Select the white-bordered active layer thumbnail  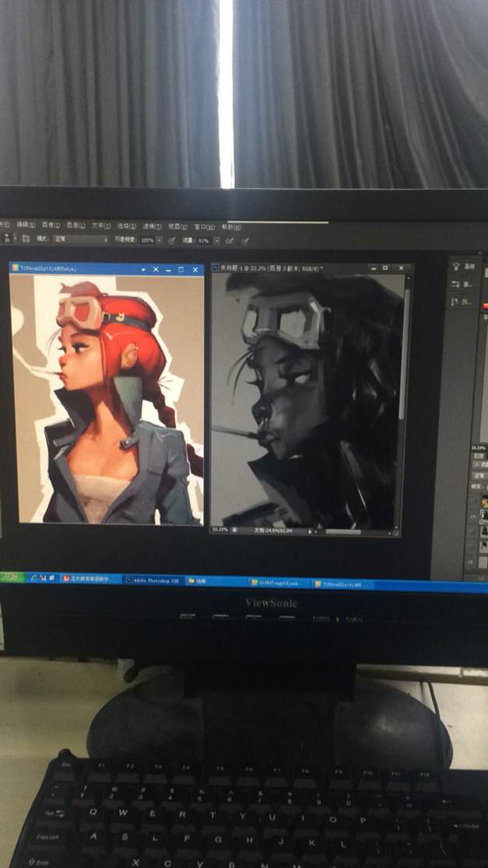pos(485,516)
